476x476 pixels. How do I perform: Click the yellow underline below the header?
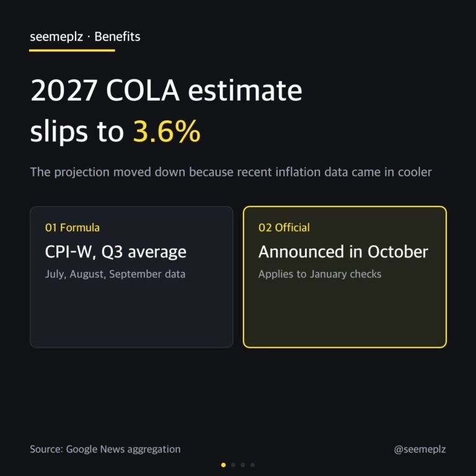pos(72,50)
